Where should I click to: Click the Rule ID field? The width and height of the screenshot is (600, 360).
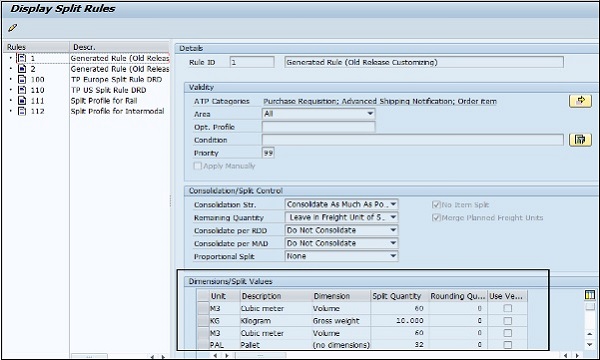pyautogui.click(x=252, y=62)
